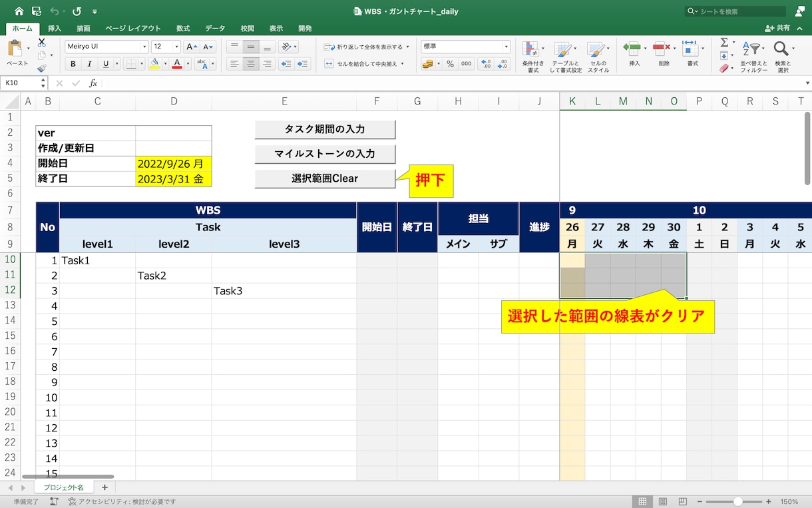
Task: Open the font size 12 dropdown
Action: (176, 47)
